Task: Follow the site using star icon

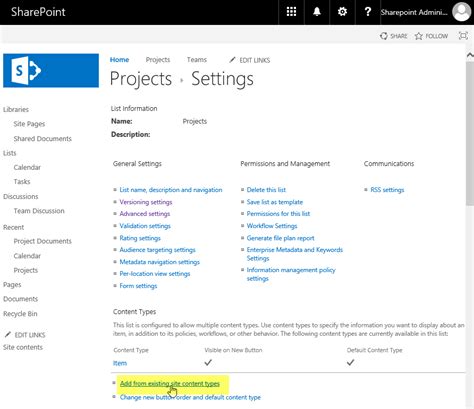Action: [419, 36]
